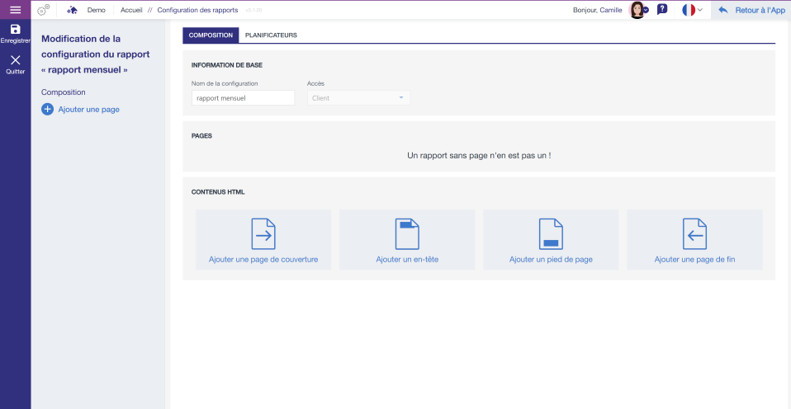Image resolution: width=791 pixels, height=409 pixels.
Task: Switch to the Planificateurs tab
Action: tap(270, 35)
